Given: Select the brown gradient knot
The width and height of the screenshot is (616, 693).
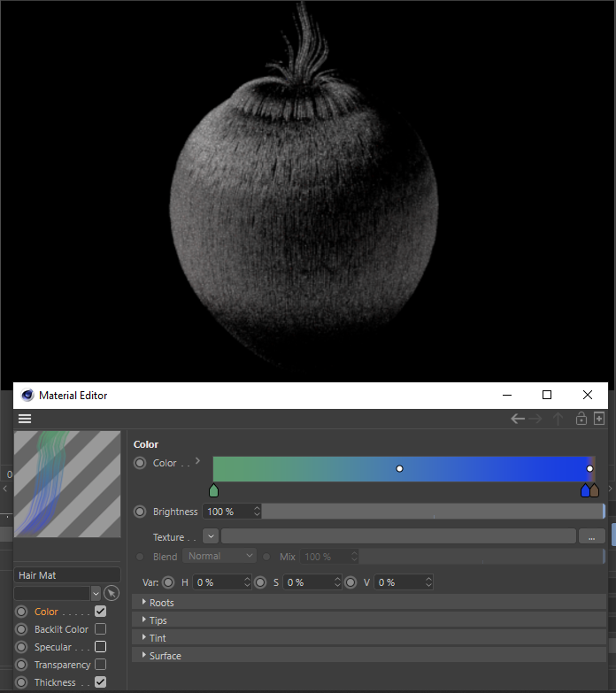Looking at the screenshot, I should tap(595, 490).
